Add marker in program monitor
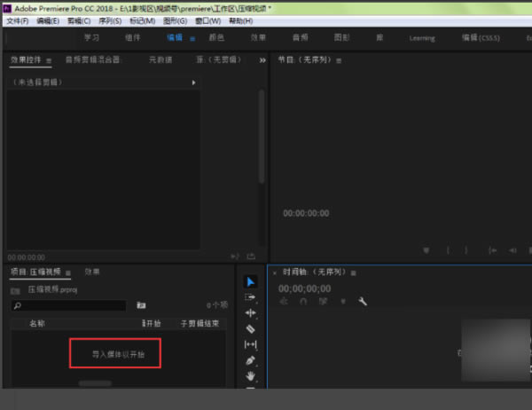Viewport: 532px width, 410px height. point(426,250)
